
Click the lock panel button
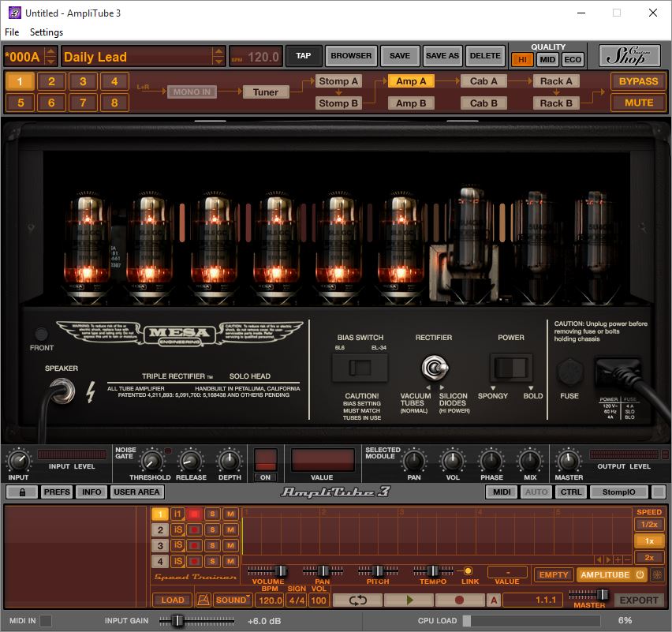pos(22,492)
